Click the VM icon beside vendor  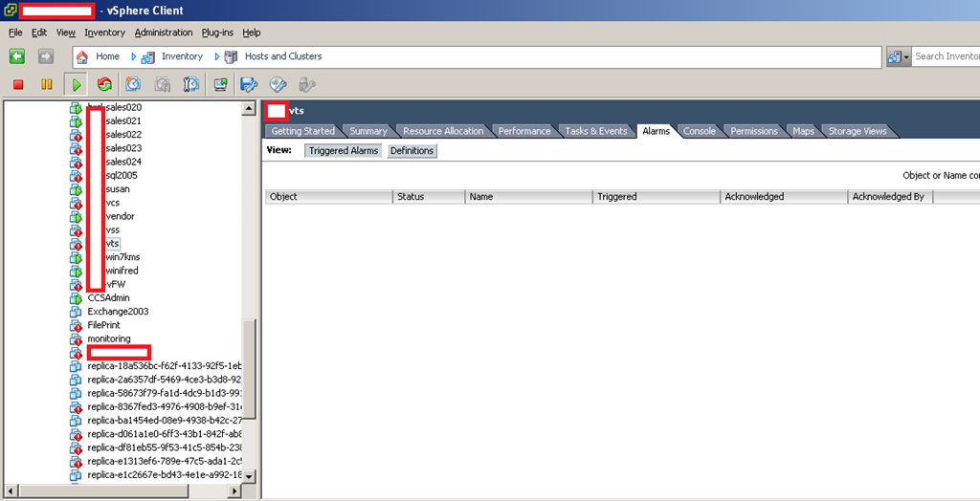pyautogui.click(x=76, y=217)
